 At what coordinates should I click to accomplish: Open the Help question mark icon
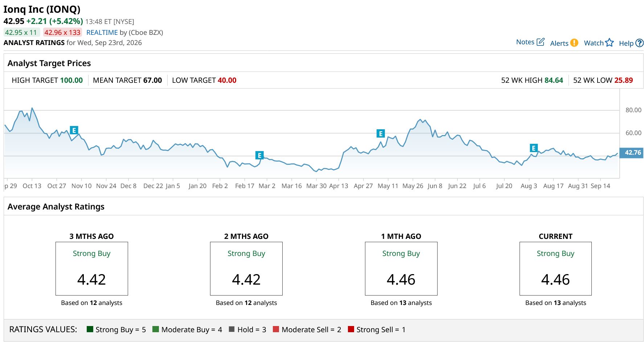[640, 43]
